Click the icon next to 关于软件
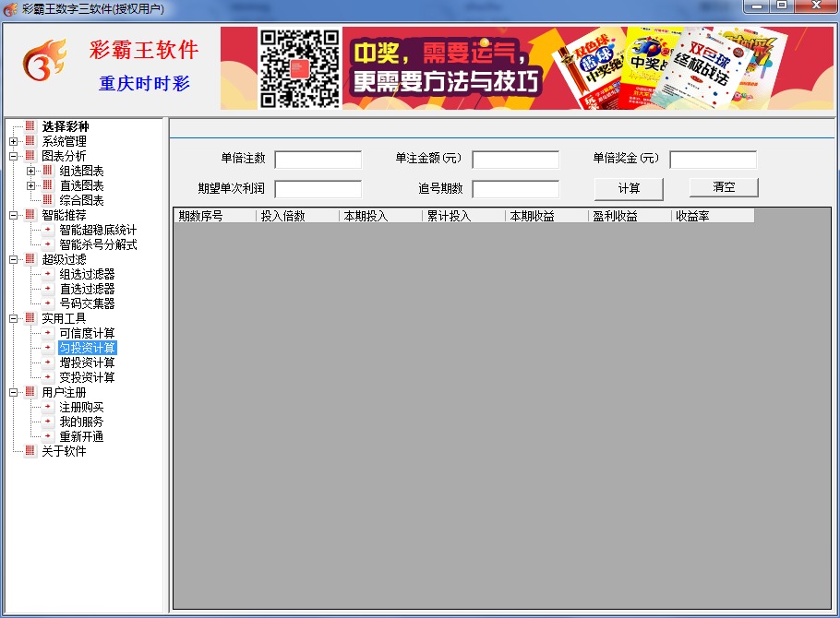This screenshot has height=618, width=840. [30, 451]
